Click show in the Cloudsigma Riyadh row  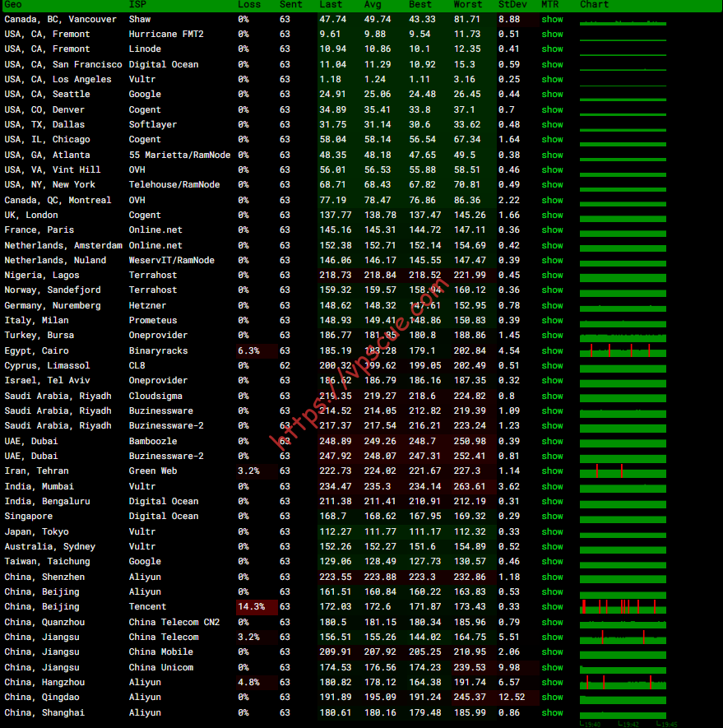pos(552,396)
